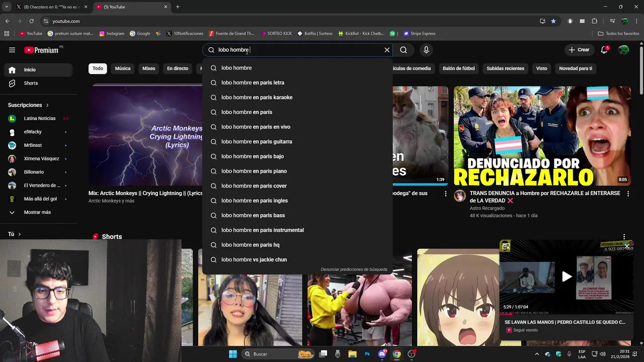Viewport: 644px width, 362px height.
Task: Open MrBeast subscription
Action: [x=38, y=145]
